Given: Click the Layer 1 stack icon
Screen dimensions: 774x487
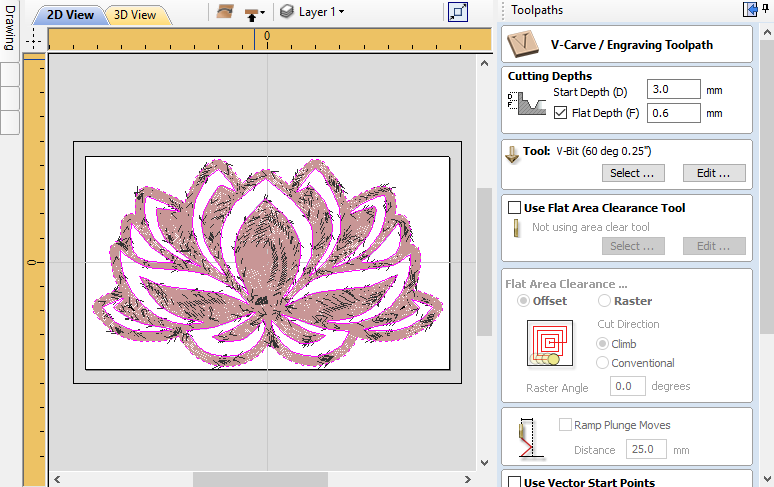Looking at the screenshot, I should (x=287, y=11).
